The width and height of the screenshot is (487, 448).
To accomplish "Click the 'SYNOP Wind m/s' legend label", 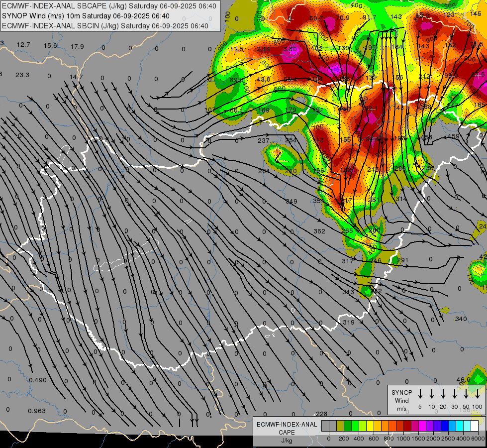I will (401, 400).
